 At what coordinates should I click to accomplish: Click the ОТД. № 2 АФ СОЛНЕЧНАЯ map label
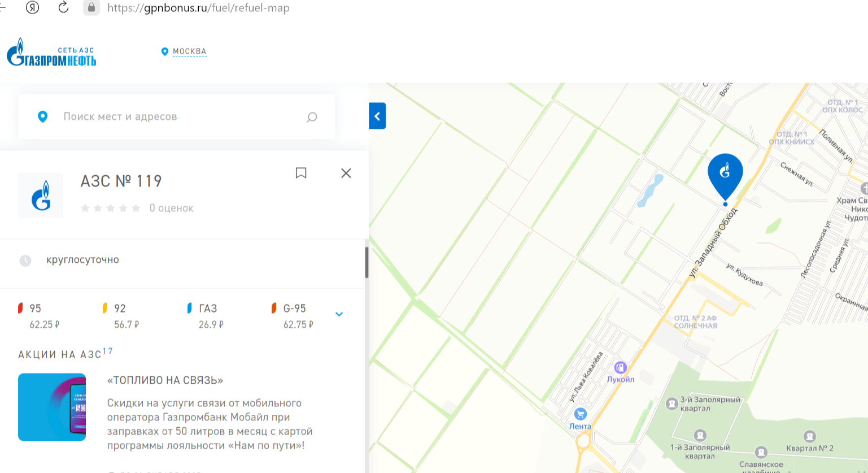coord(695,322)
